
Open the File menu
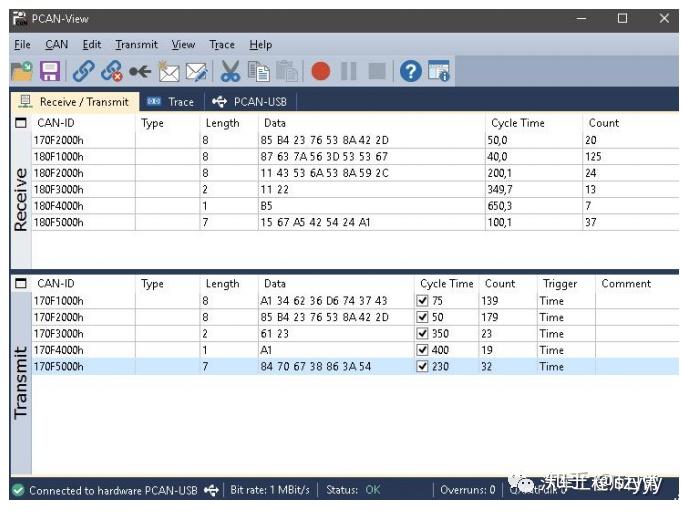pos(22,44)
